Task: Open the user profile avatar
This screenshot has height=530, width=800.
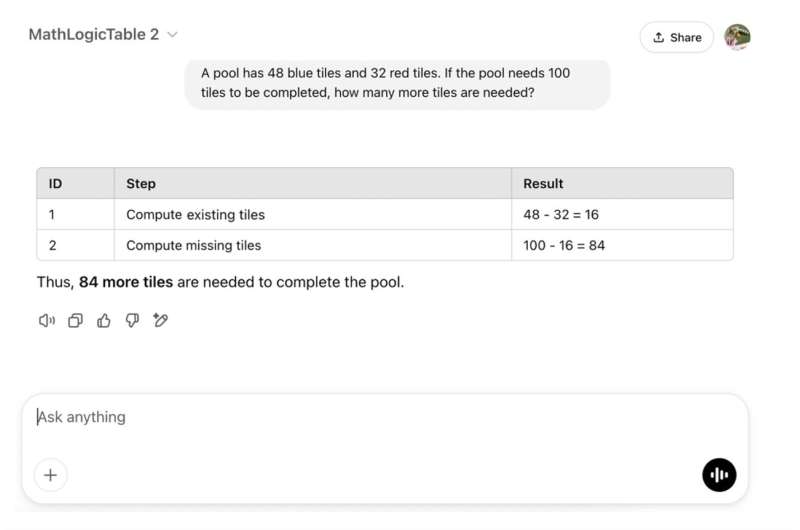Action: pos(737,37)
